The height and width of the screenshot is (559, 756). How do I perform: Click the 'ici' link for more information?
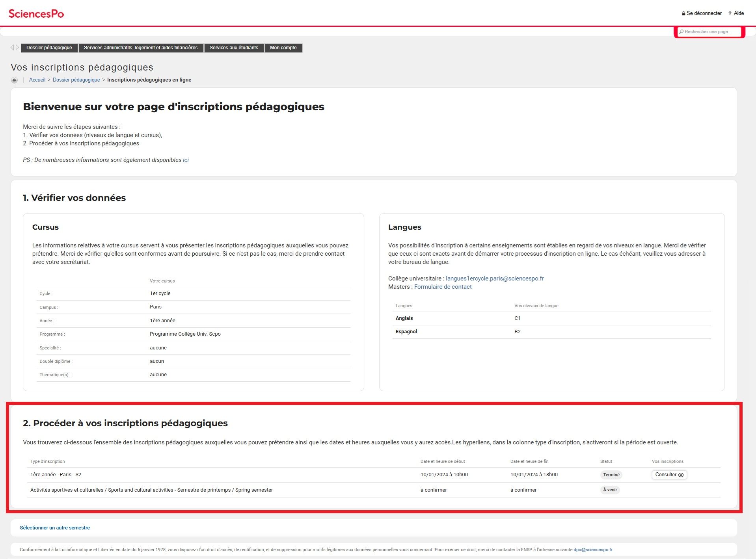point(185,160)
